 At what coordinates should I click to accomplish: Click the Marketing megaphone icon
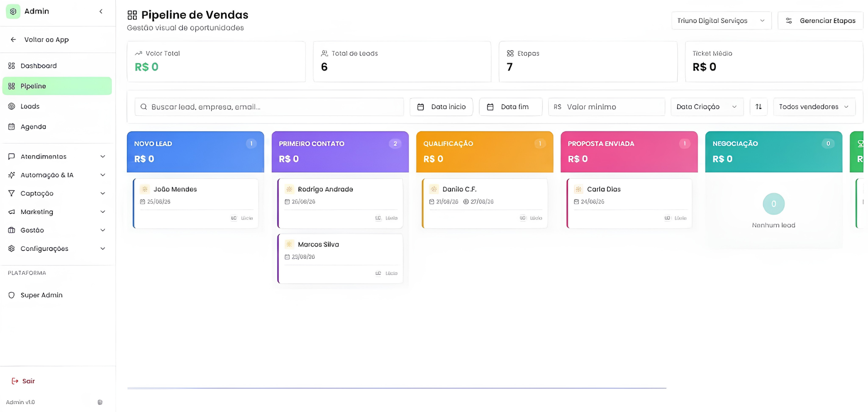12,212
